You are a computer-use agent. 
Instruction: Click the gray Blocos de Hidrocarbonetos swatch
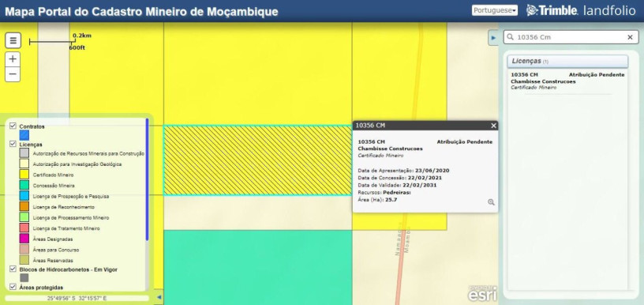pos(24,278)
